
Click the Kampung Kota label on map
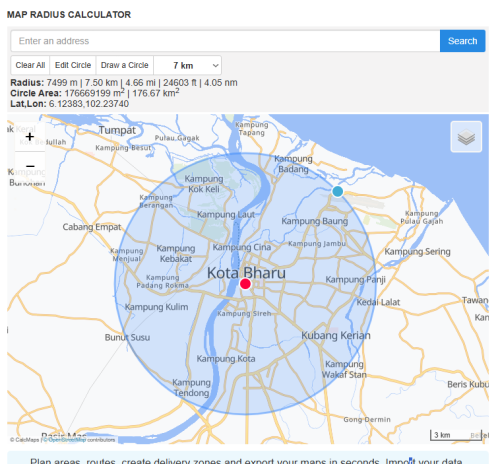point(226,359)
